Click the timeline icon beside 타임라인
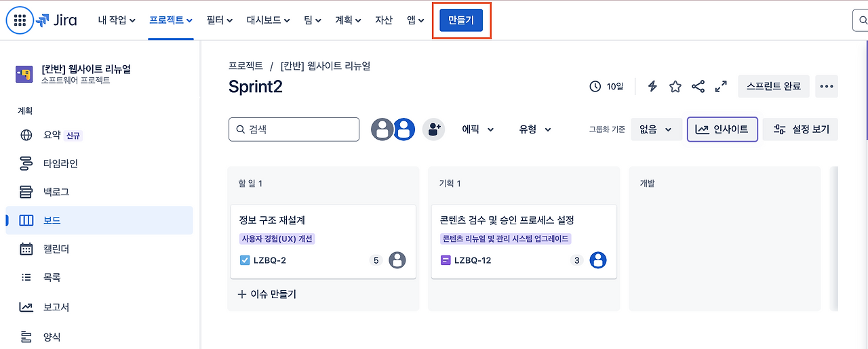Screen dimensions: 868x349 tap(26, 163)
